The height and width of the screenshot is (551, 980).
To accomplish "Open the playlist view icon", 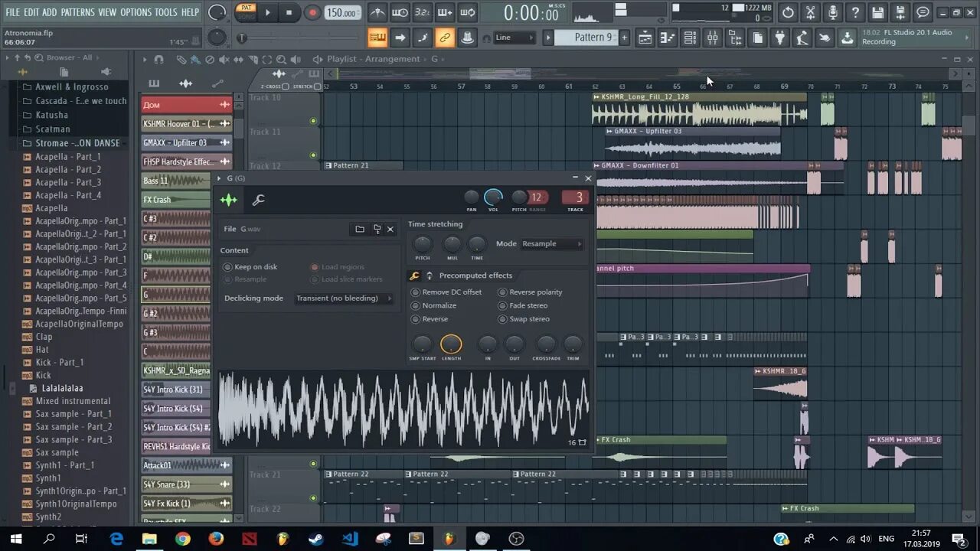I will 645,37.
